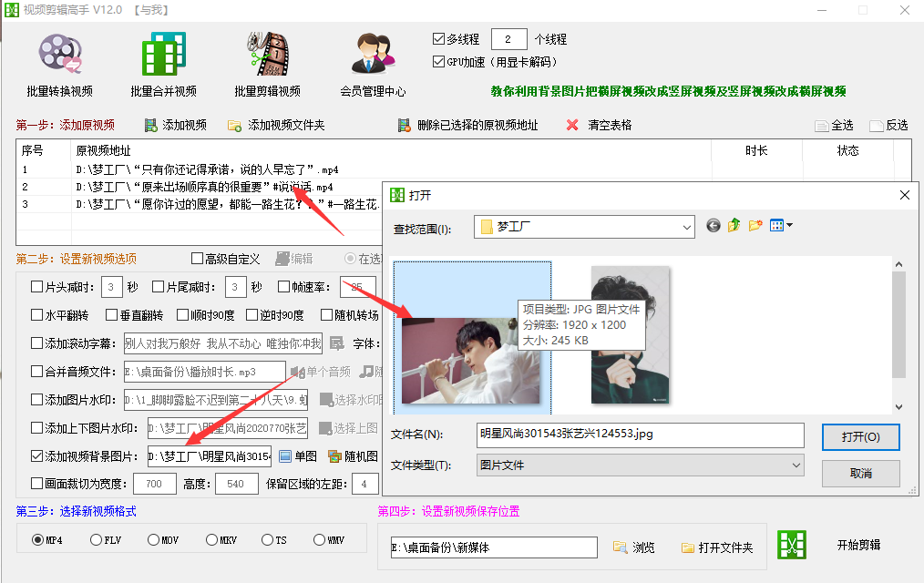This screenshot has width=924, height=583.
Task: Enable 逆时90度 checkbox
Action: click(x=252, y=315)
